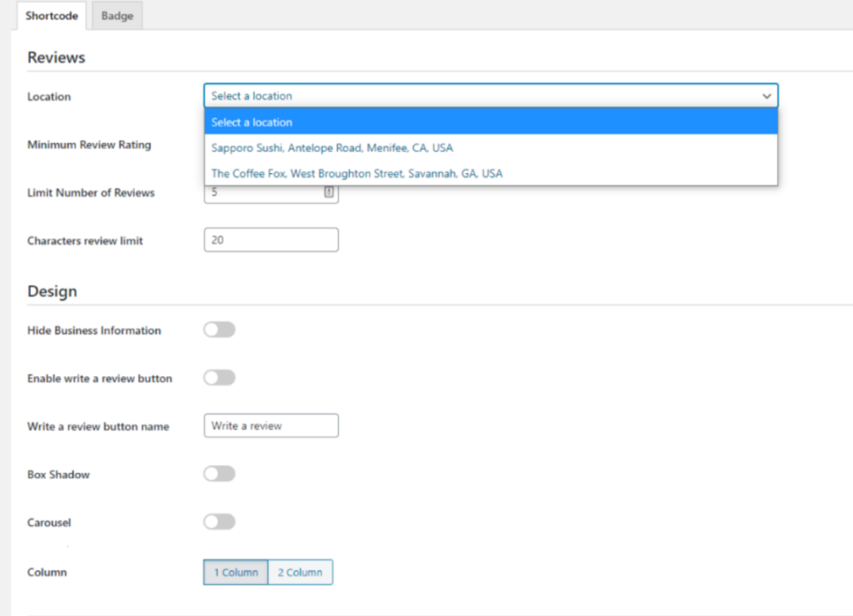Switch to the Shortcode tab

[51, 16]
